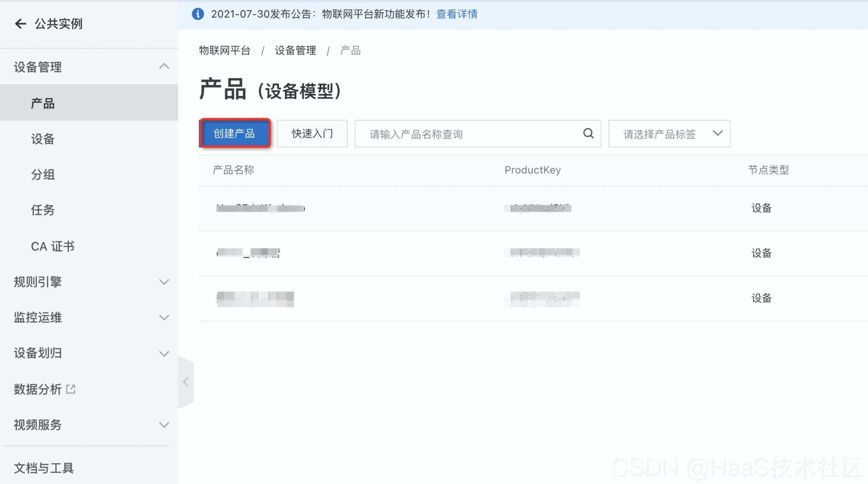Expand the 视频服务 menu section
This screenshot has width=868, height=484.
(164, 425)
